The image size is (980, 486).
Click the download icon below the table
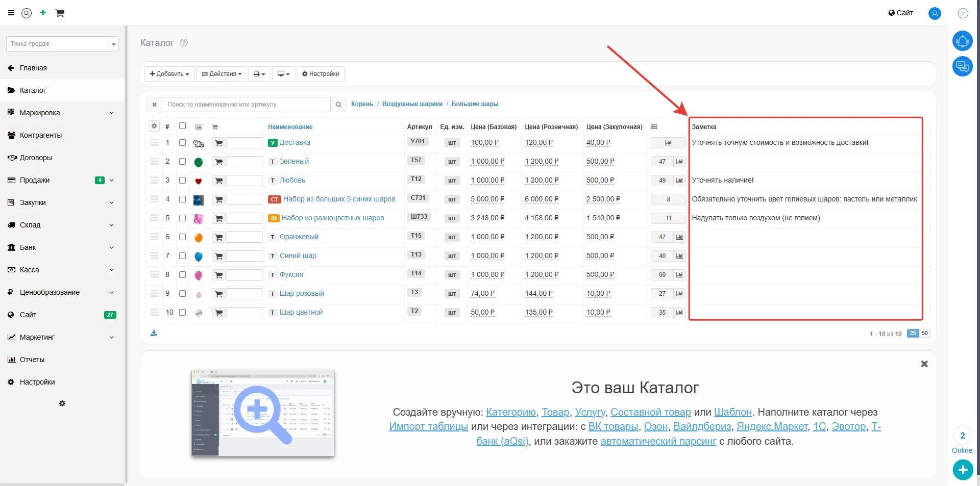pyautogui.click(x=154, y=334)
